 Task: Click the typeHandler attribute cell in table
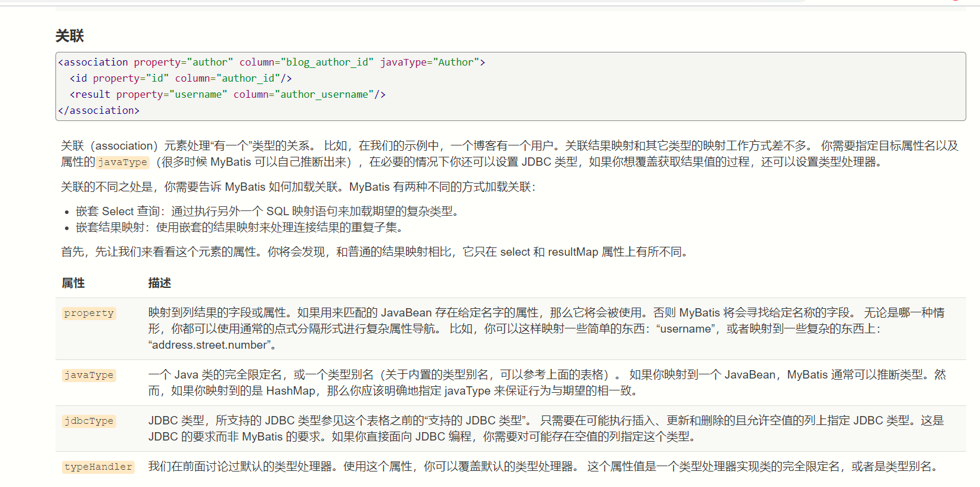pos(98,467)
